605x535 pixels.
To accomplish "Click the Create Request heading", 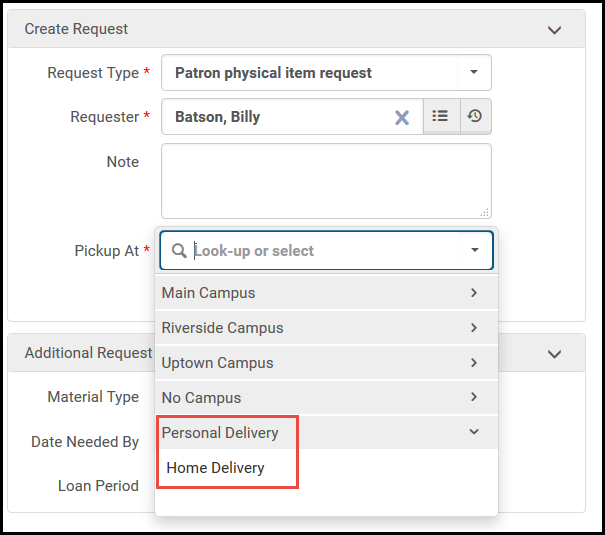I will (76, 29).
